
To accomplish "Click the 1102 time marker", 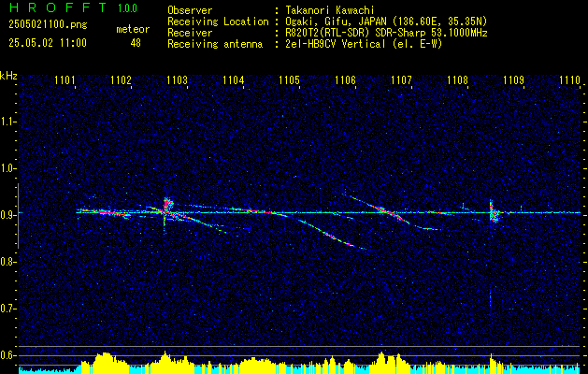I will click(121, 80).
